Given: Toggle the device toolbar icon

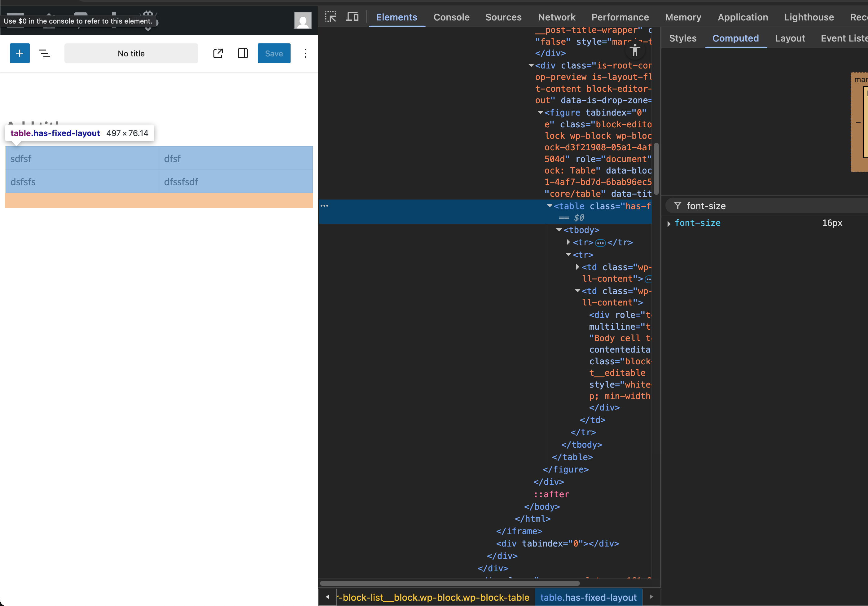Looking at the screenshot, I should [x=352, y=17].
